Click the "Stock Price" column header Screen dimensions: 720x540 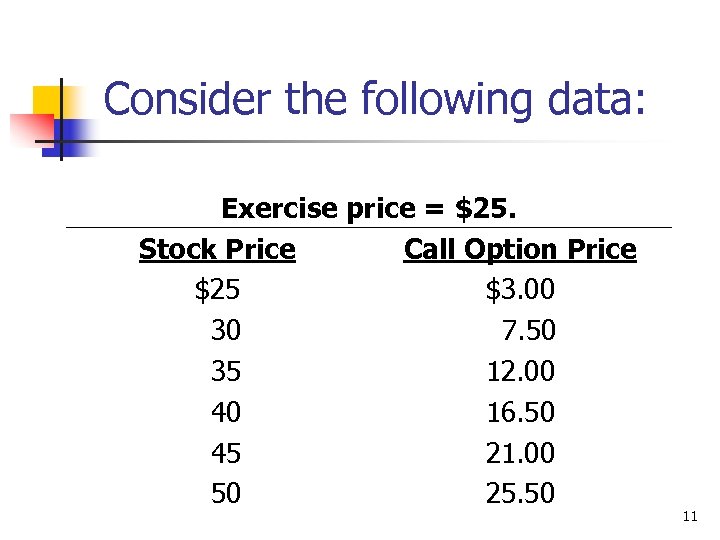click(217, 249)
